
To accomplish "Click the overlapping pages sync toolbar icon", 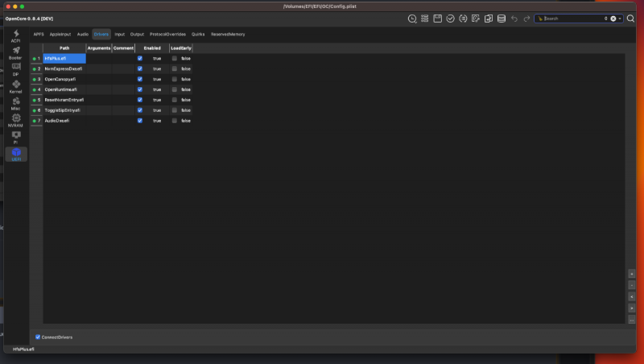I will [x=489, y=19].
